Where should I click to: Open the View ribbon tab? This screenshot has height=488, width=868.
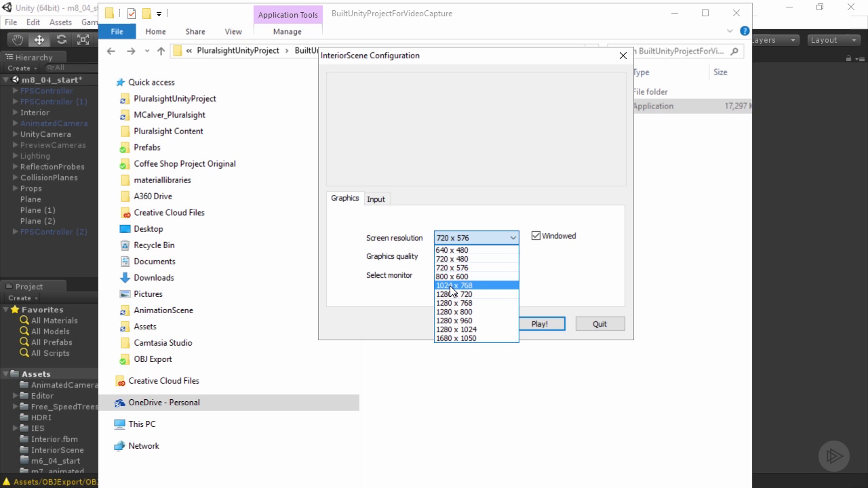(x=233, y=31)
